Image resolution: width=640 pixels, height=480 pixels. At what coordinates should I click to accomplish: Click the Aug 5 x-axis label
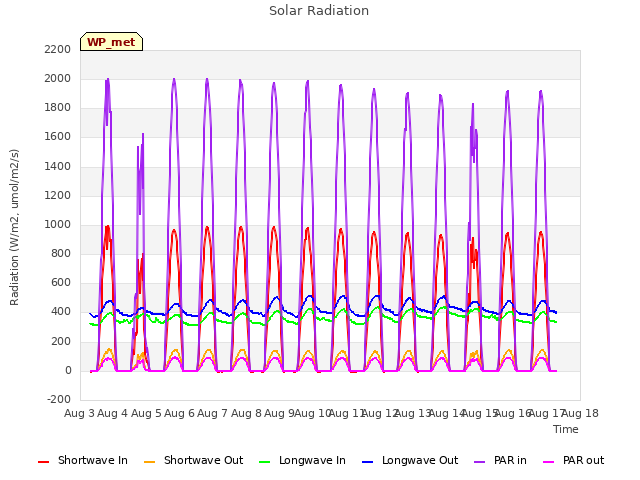click(146, 413)
